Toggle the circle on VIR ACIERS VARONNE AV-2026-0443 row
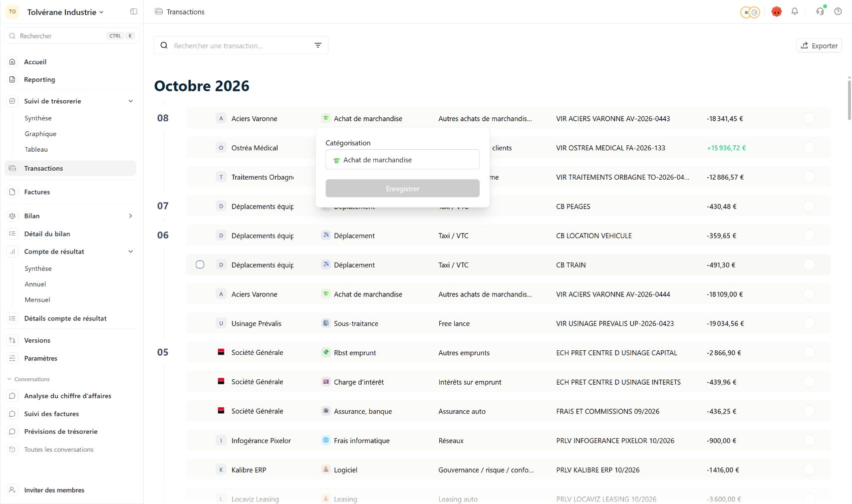 pos(809,118)
